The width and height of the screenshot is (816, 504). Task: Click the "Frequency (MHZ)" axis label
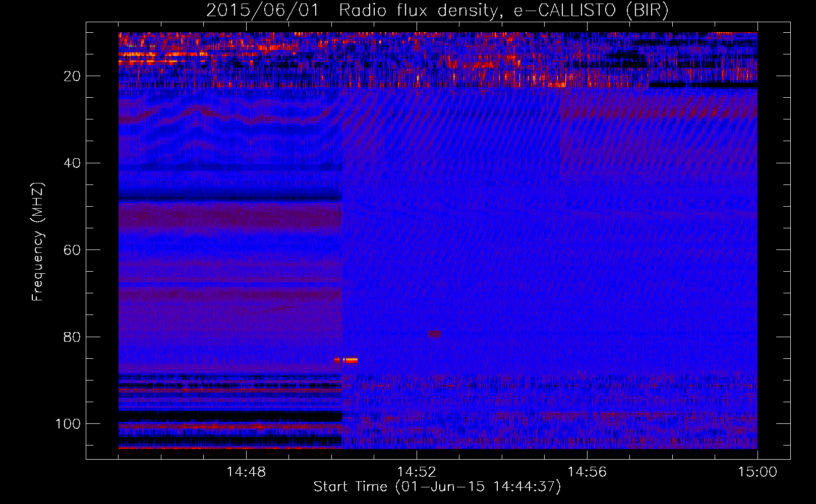tap(37, 242)
